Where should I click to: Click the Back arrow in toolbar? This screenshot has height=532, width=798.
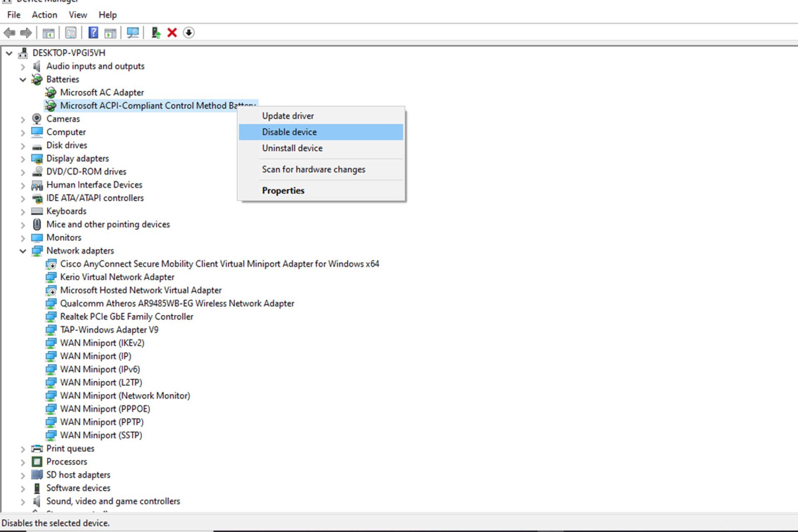pyautogui.click(x=9, y=32)
